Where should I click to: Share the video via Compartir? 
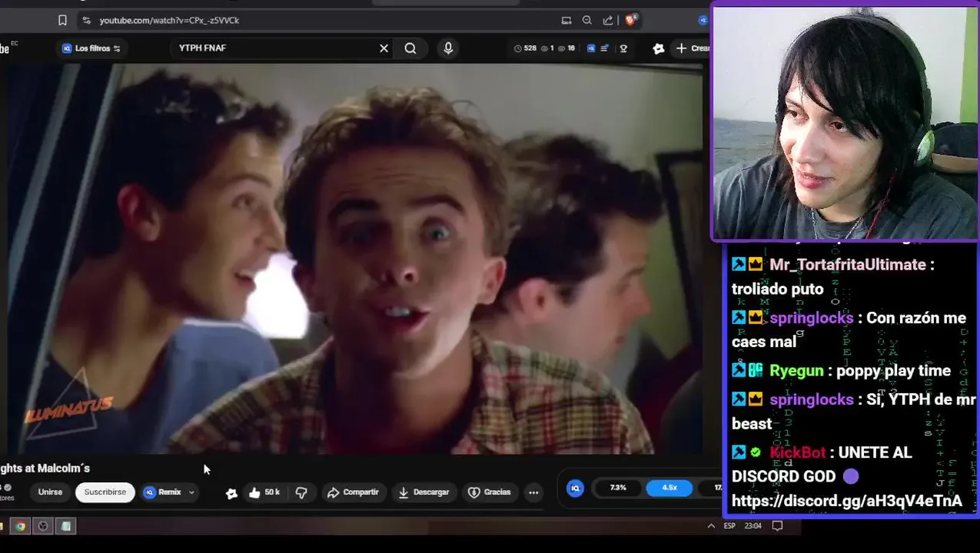353,492
